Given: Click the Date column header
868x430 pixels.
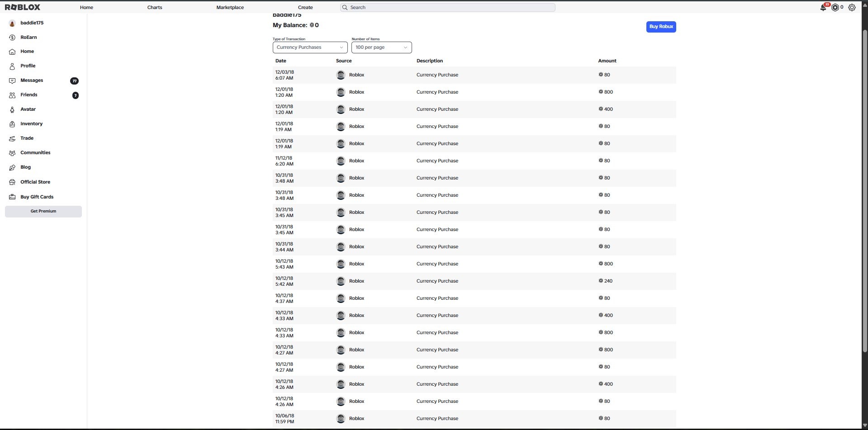Looking at the screenshot, I should pyautogui.click(x=280, y=61).
